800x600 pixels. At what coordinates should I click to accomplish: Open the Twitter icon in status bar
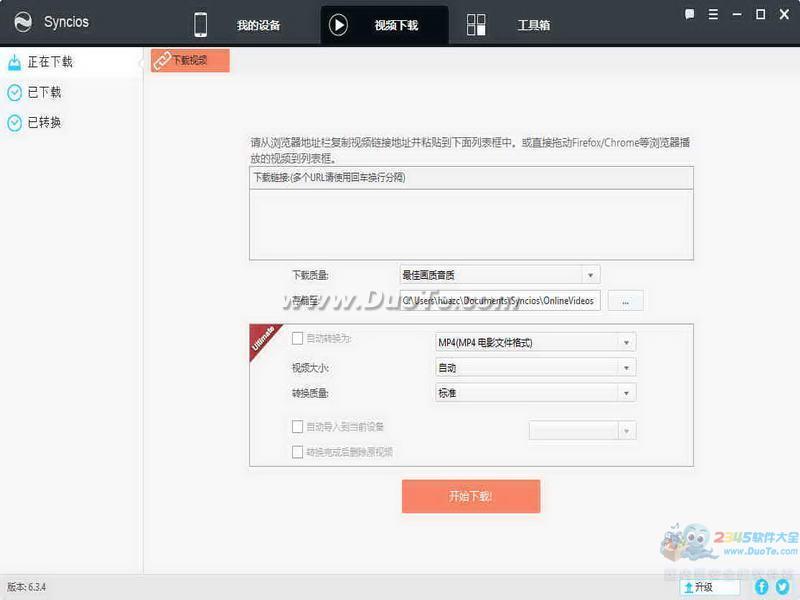[x=783, y=587]
